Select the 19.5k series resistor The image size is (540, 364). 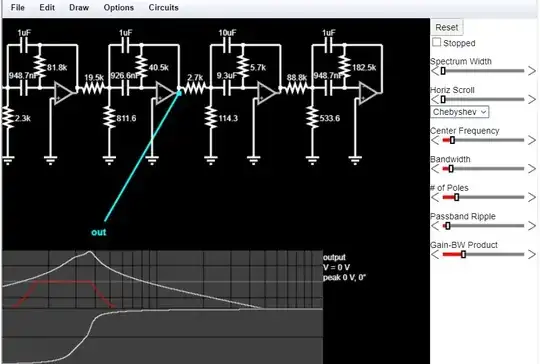coord(93,89)
